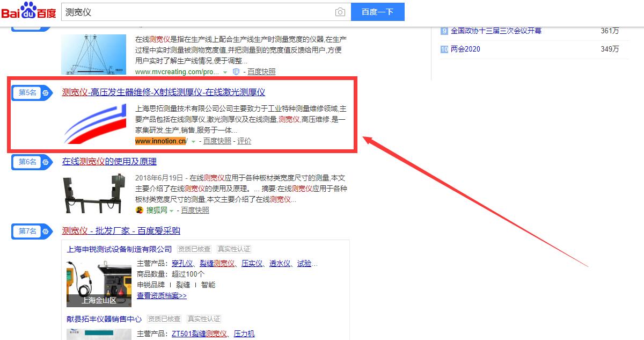Open 百度快照 for the 搜狐网 result
The width and height of the screenshot is (644, 340).
195,210
